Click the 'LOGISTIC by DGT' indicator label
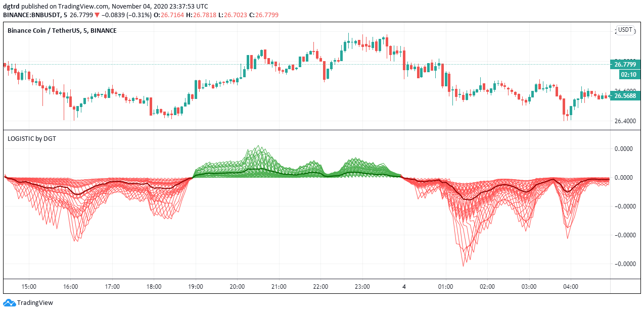The image size is (644, 312). point(32,138)
